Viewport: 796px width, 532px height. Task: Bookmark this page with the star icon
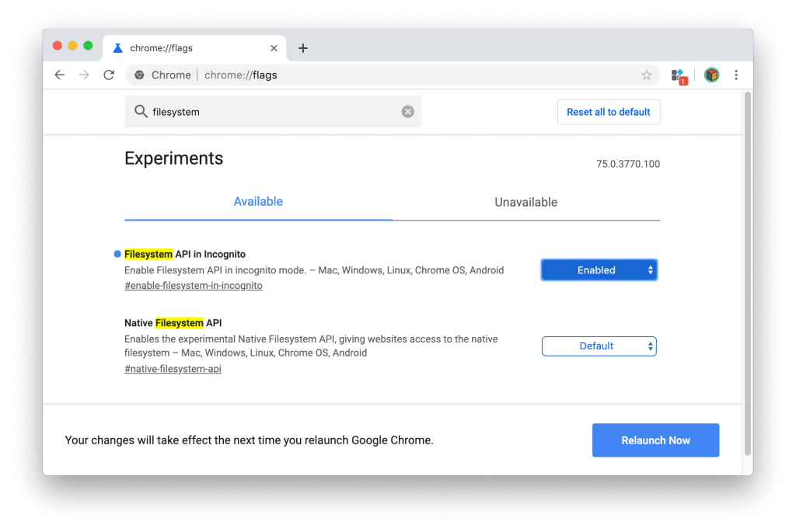pos(646,75)
